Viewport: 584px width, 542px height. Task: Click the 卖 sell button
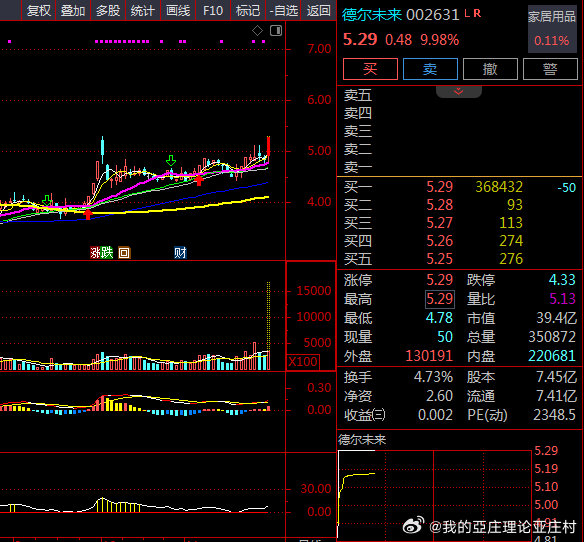[x=430, y=69]
